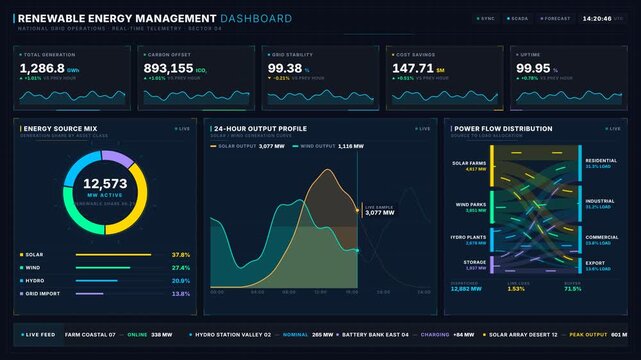
Task: Click the Uptime sparkline chart
Action: (x=569, y=97)
